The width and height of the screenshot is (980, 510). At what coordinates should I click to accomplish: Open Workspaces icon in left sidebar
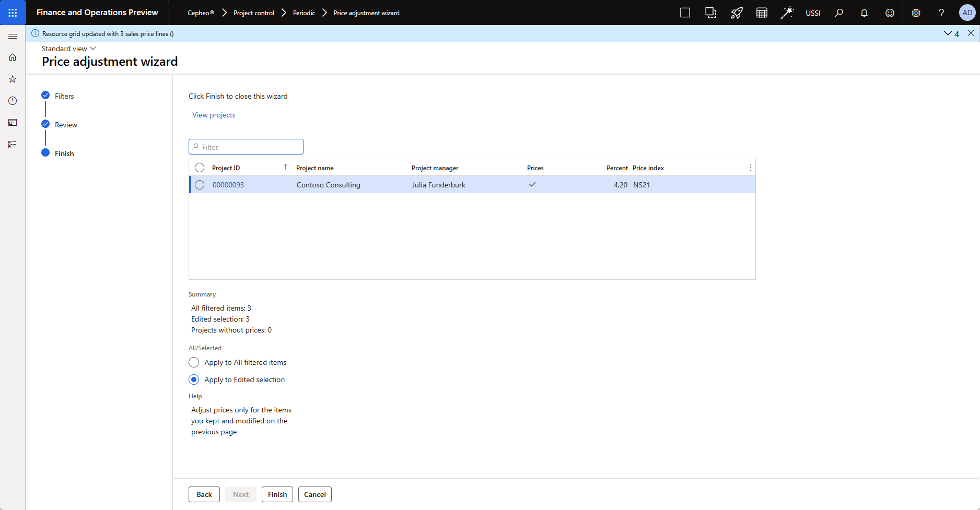coord(13,123)
